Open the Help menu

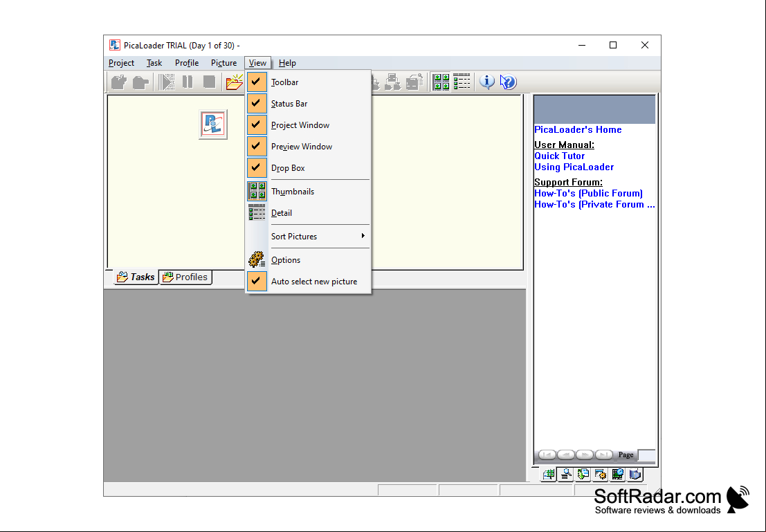pyautogui.click(x=287, y=63)
